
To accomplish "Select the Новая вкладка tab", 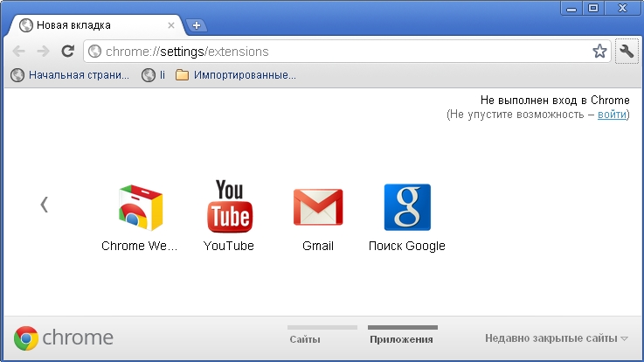I will [x=97, y=25].
